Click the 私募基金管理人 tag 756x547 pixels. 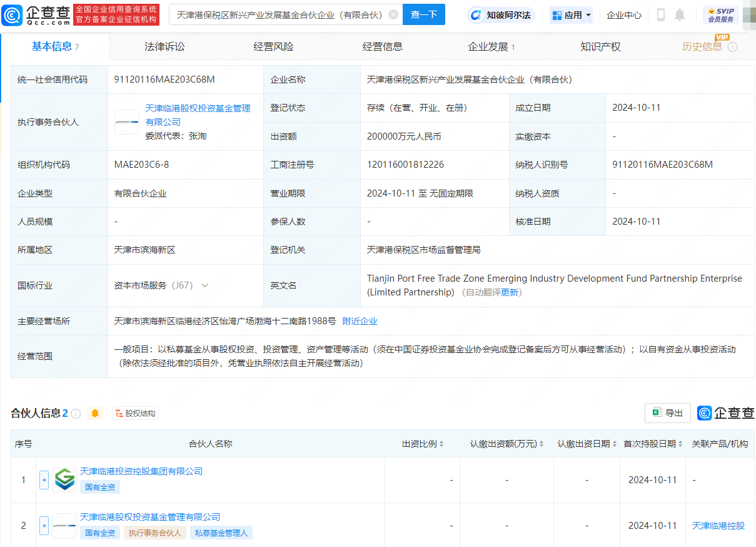pos(221,533)
